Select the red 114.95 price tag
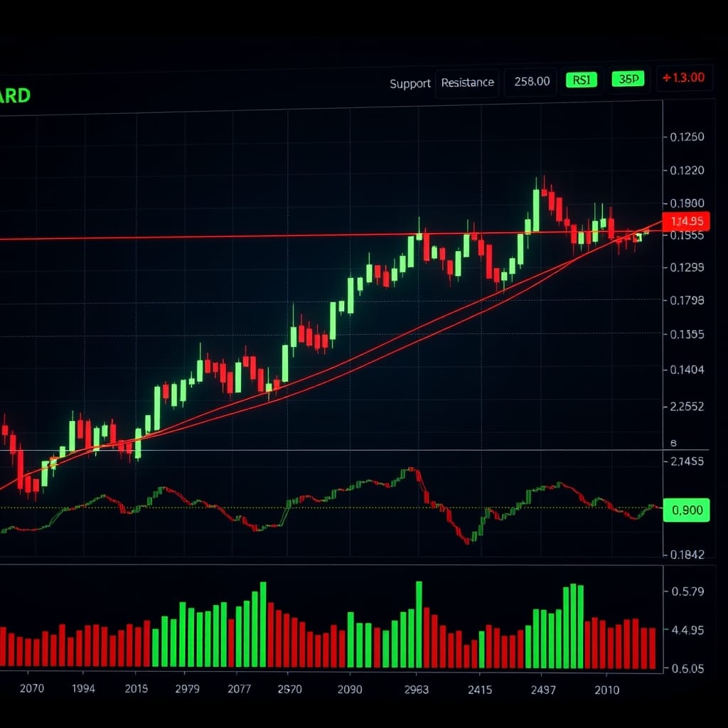Viewport: 728px width, 728px height. 686,221
